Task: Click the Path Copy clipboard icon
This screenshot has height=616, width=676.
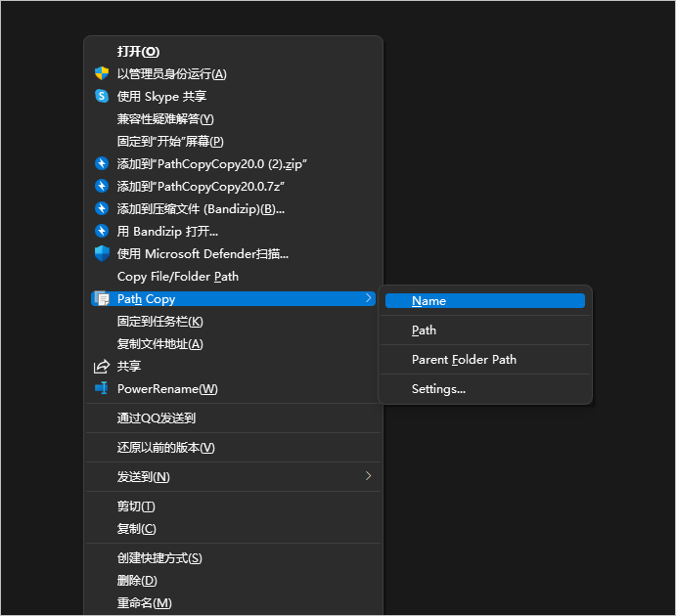Action: [x=101, y=298]
